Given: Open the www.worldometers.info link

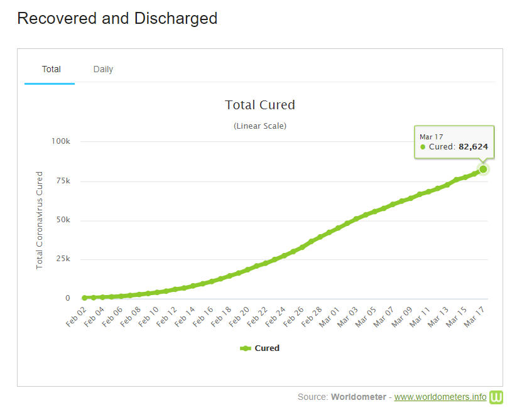Looking at the screenshot, I should pyautogui.click(x=440, y=397).
